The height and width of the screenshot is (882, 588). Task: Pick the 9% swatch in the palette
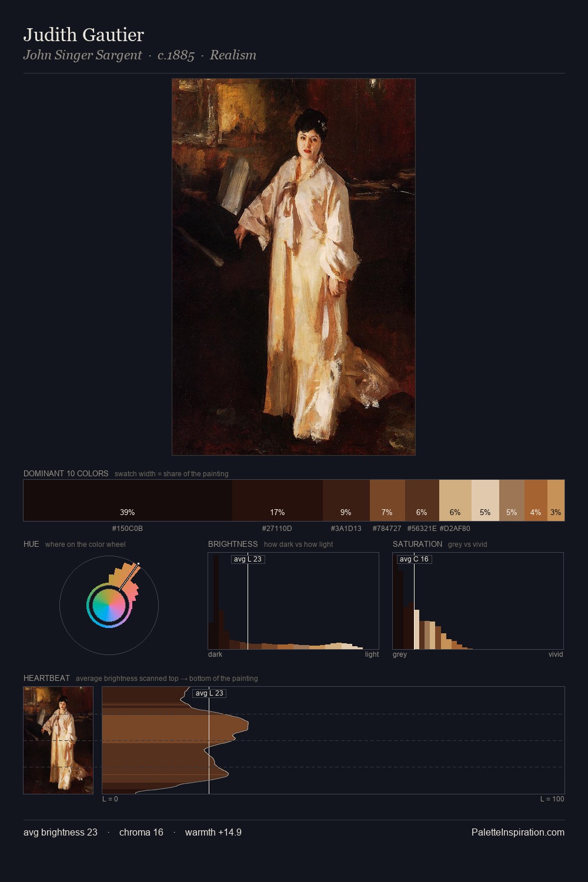(346, 500)
